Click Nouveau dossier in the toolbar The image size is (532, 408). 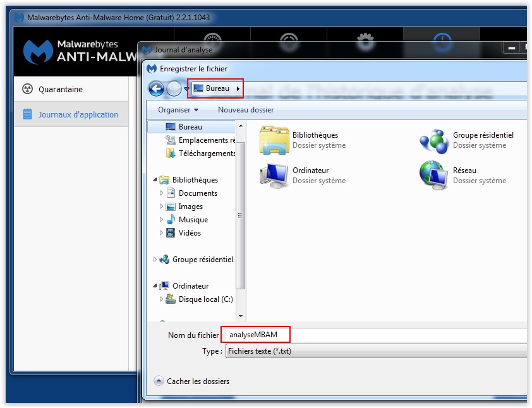click(x=246, y=110)
